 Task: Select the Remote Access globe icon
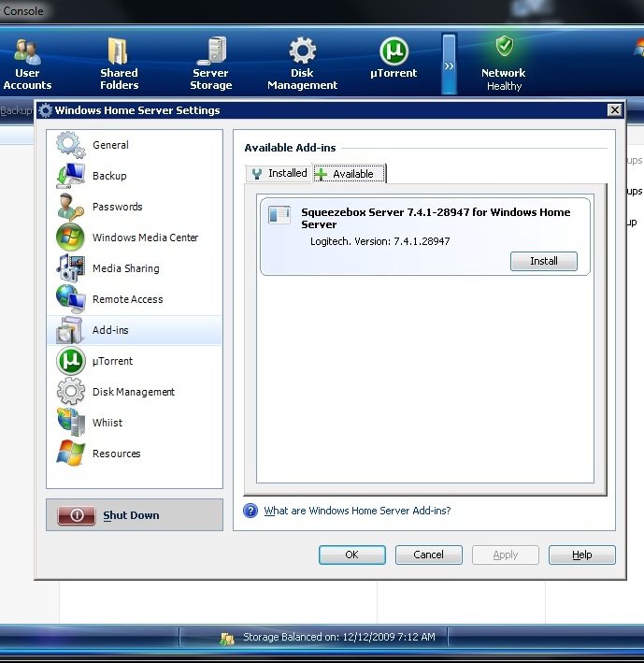click(x=70, y=299)
